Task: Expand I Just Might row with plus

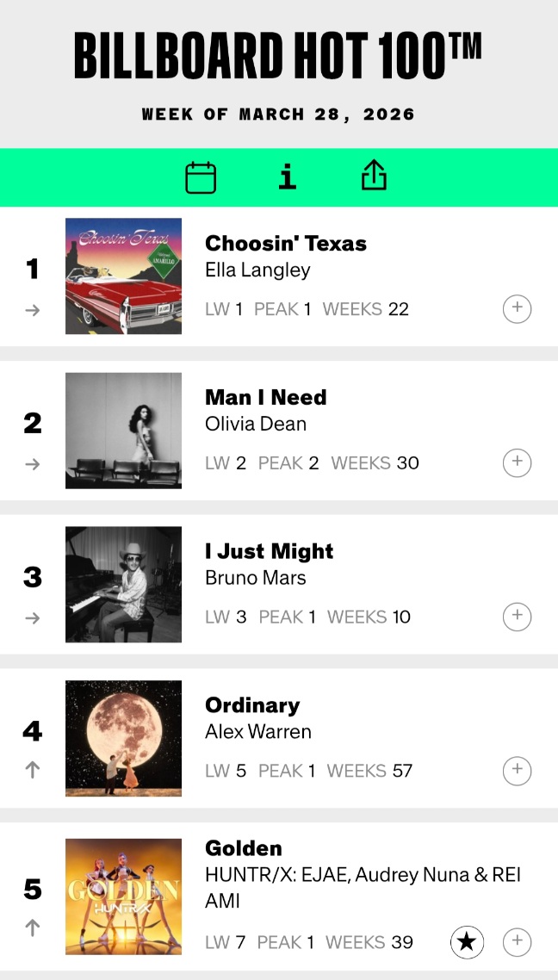Action: tap(517, 617)
